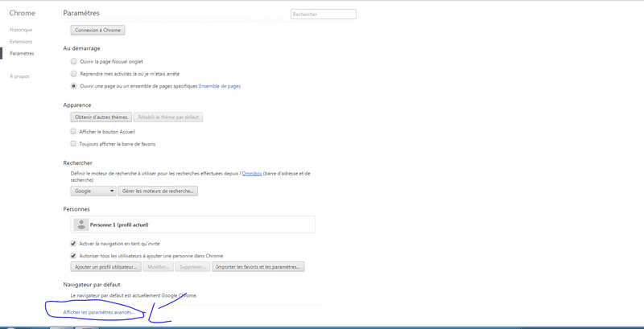
Task: Click 'Obtenir d'autres thèmes' button
Action: point(101,117)
